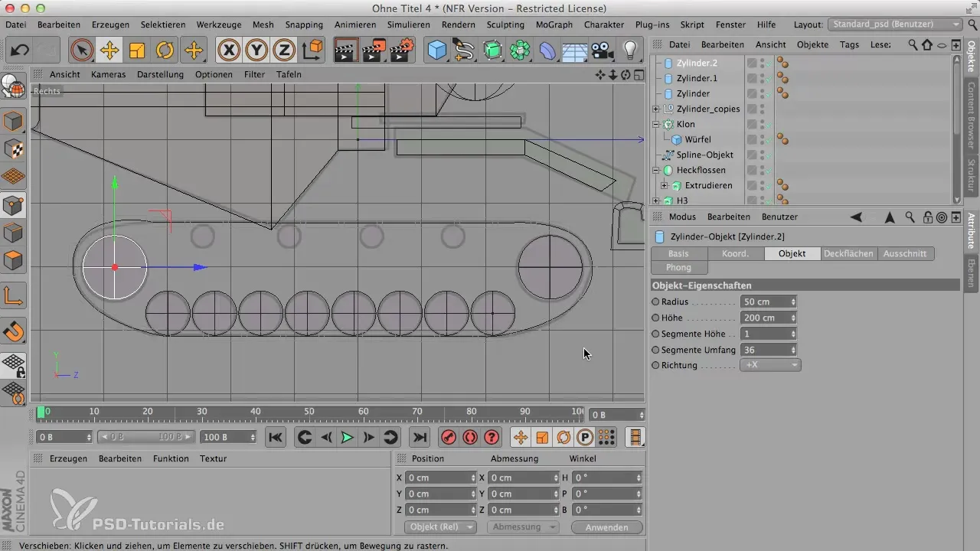Collapse the Heckflossen group
Screen dimensions: 980x551
pos(656,170)
